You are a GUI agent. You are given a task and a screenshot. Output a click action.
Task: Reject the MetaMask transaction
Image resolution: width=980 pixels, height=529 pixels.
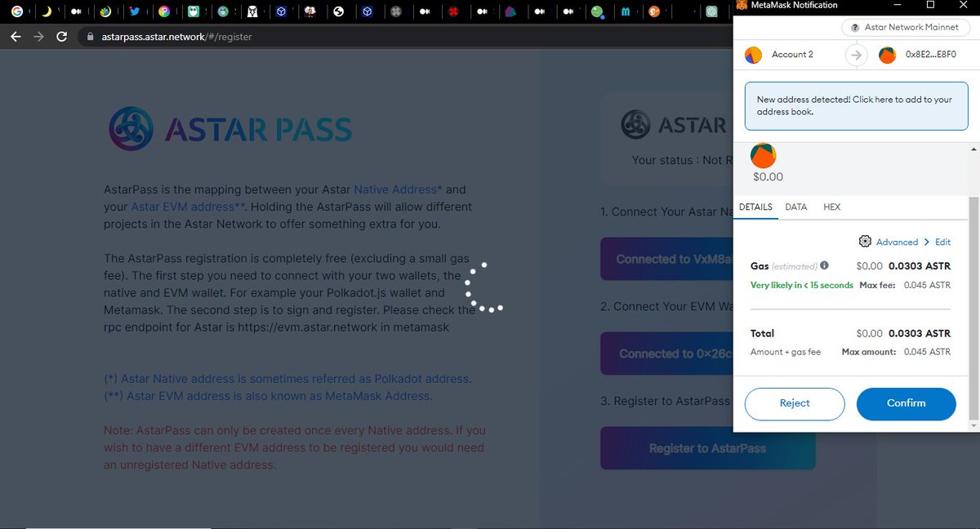pos(795,403)
